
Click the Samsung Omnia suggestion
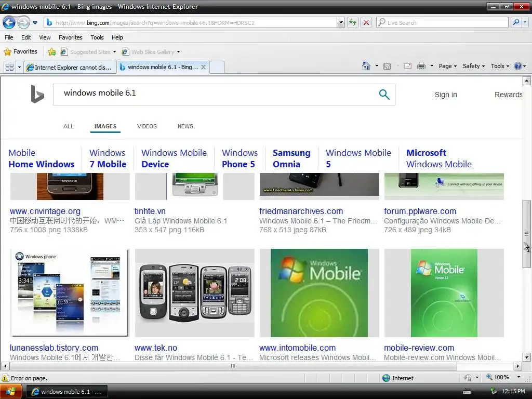[291, 158]
